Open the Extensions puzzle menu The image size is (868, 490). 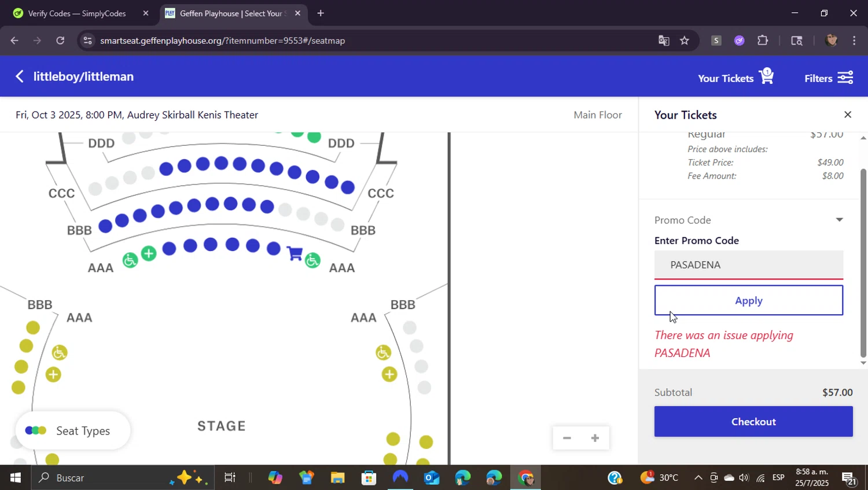click(763, 40)
